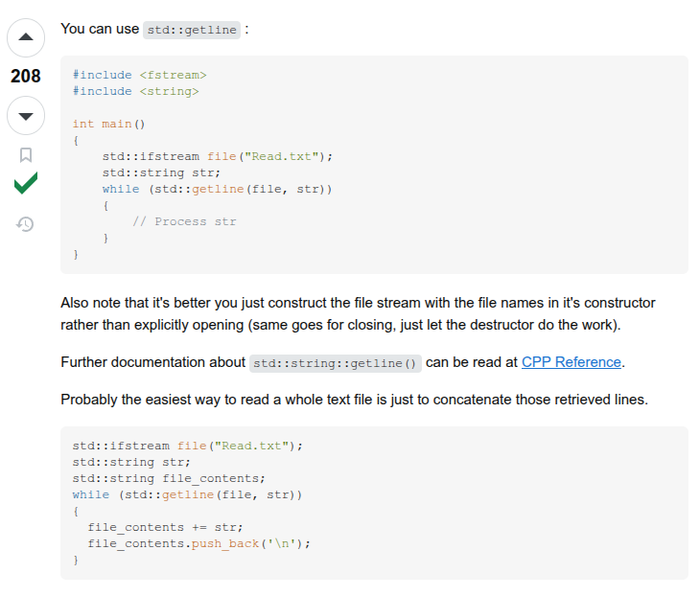The height and width of the screenshot is (596, 700).
Task: Click the paragraph starting "Also note"
Action: pyautogui.click(x=358, y=313)
